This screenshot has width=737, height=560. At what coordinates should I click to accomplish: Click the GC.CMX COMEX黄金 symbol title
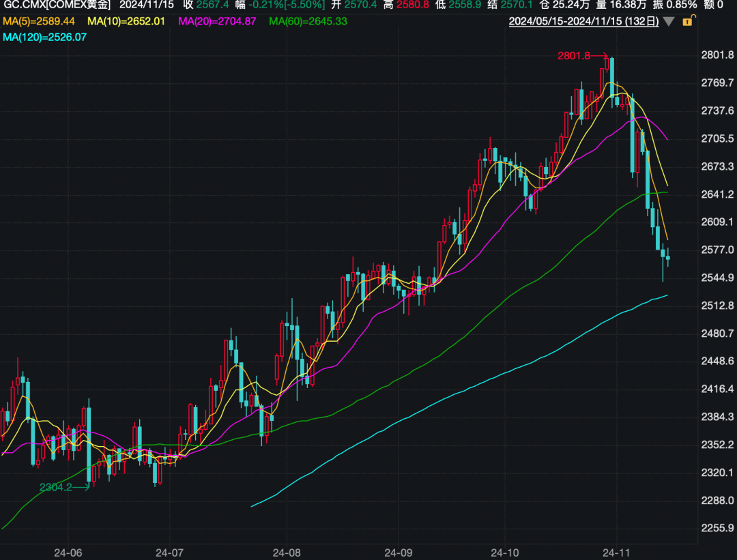pyautogui.click(x=57, y=4)
